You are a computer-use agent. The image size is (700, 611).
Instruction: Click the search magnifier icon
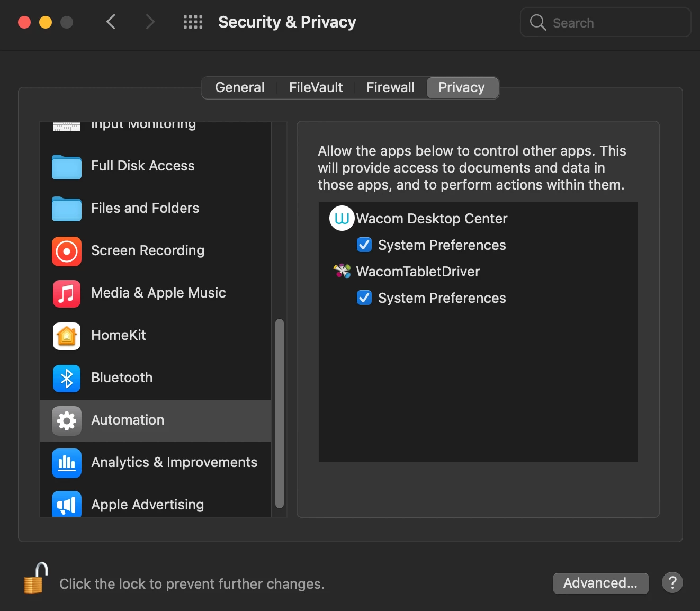(537, 22)
